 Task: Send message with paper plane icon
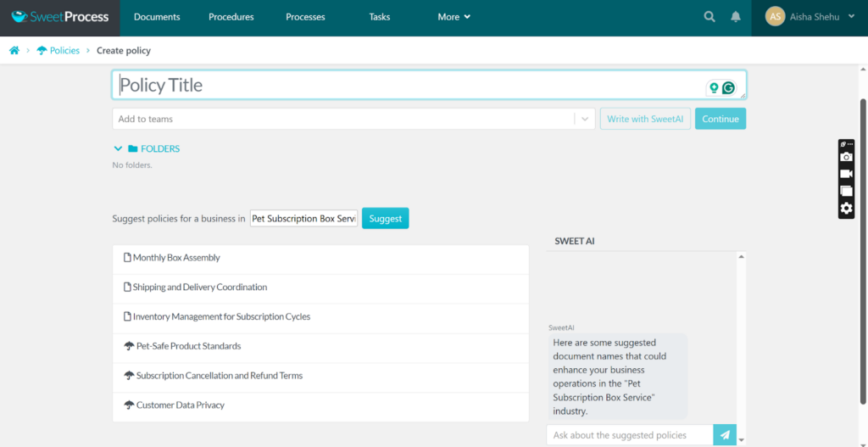point(726,435)
